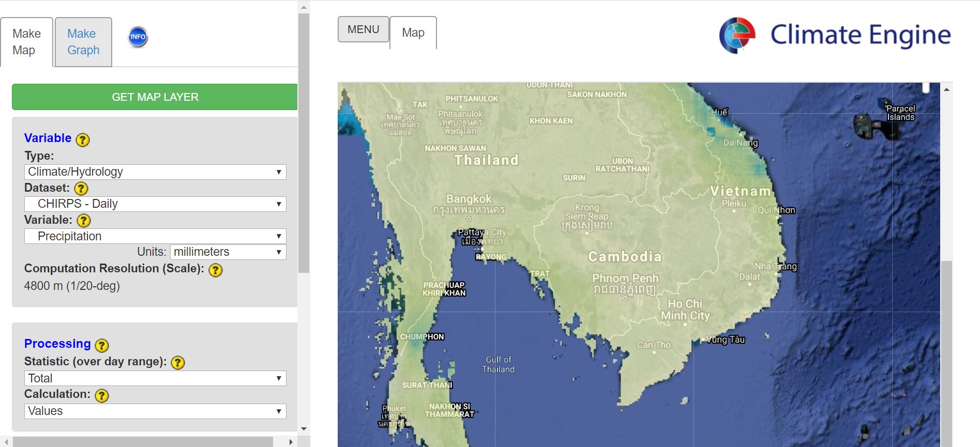Click the blue INFO icon
This screenshot has height=447, width=980.
138,37
